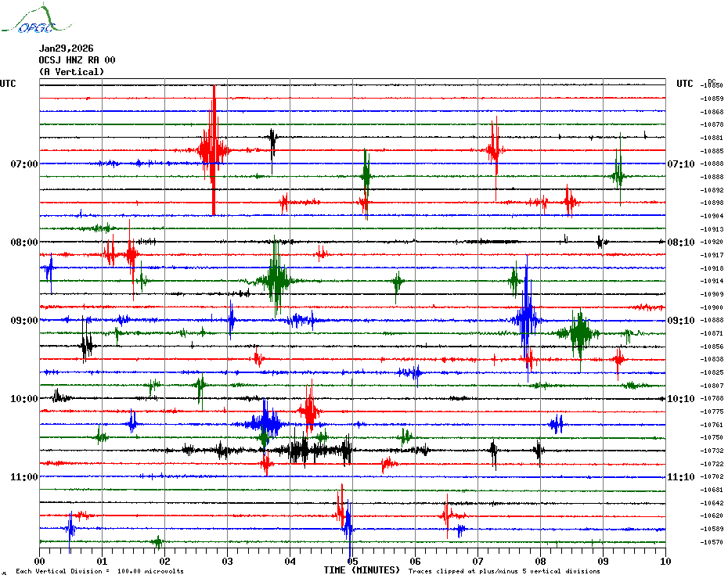This screenshot has width=728, height=582.
Task: Select the 07:00 time label on left
Action: pos(24,164)
